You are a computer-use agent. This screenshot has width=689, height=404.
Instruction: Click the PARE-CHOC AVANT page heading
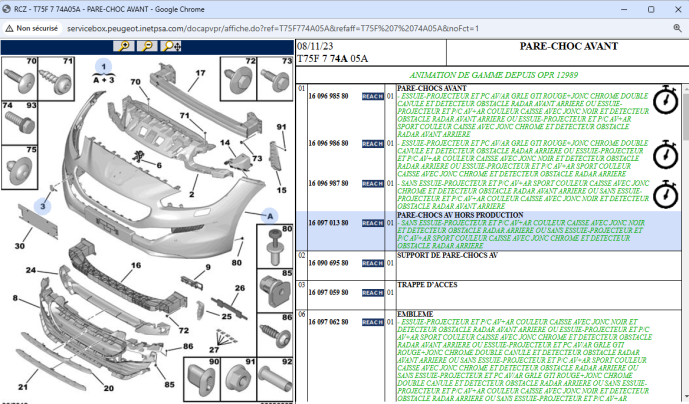569,47
